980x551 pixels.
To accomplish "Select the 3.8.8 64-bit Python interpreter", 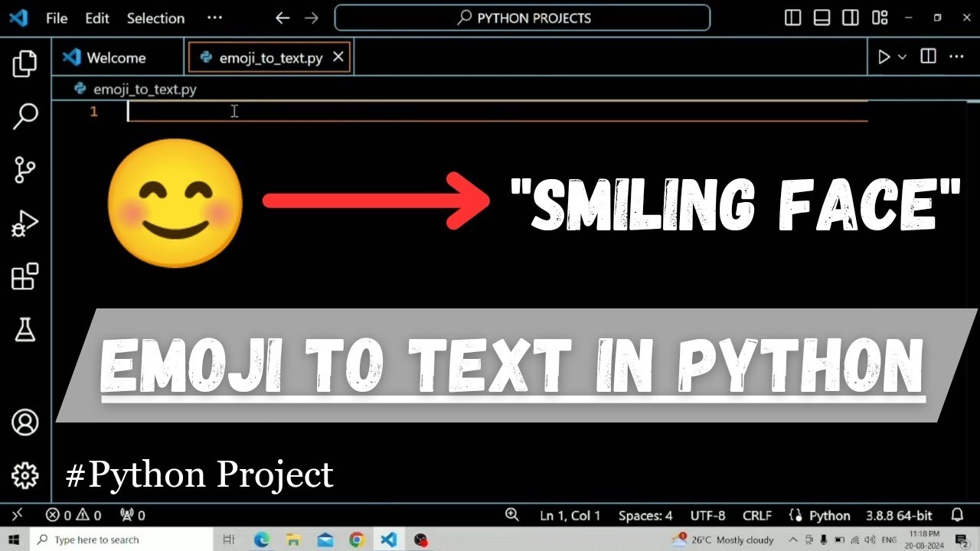I will pyautogui.click(x=899, y=515).
